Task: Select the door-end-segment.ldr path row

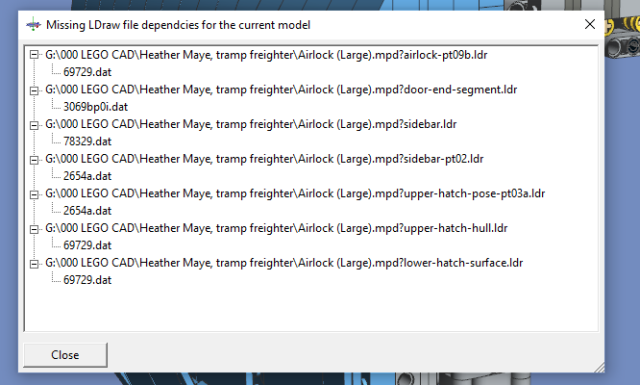Action: (x=281, y=89)
